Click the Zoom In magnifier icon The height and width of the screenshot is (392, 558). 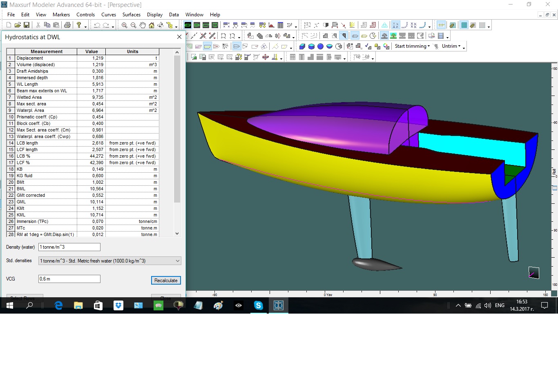(x=124, y=25)
